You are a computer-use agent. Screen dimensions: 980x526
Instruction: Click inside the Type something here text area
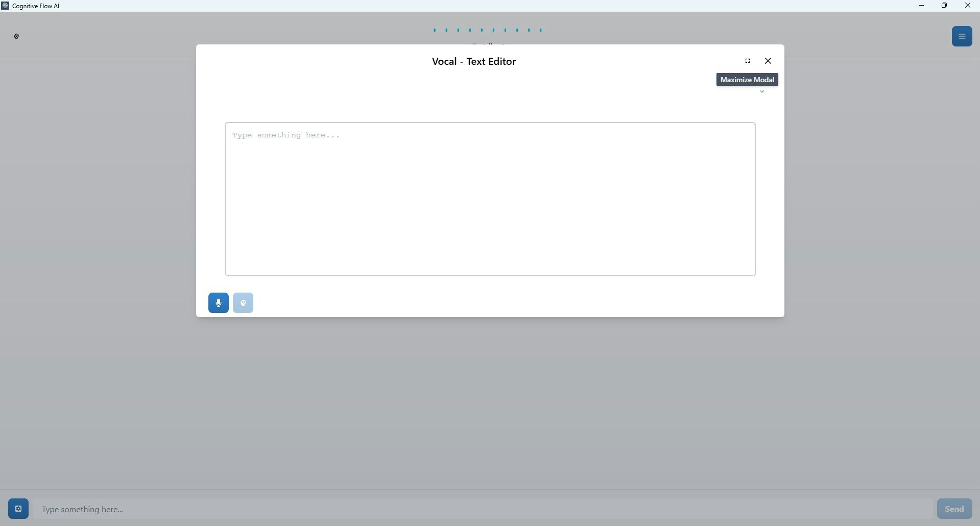tap(489, 199)
